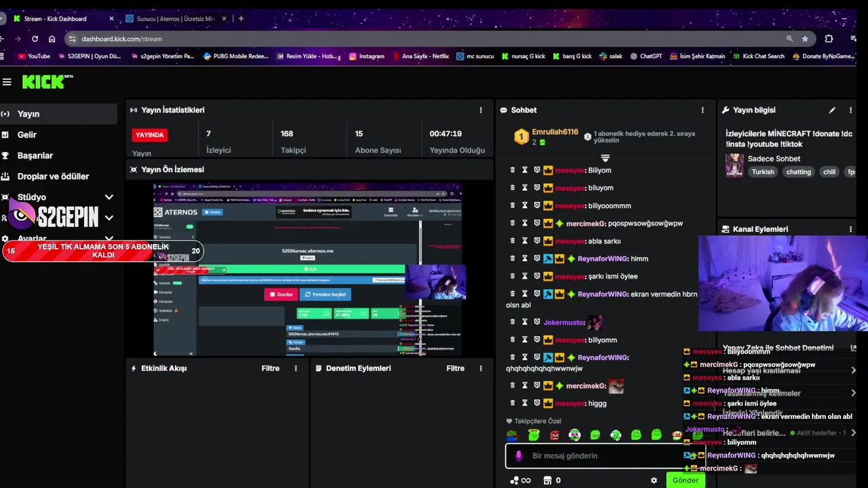Open chat settings gear icon

tap(654, 481)
